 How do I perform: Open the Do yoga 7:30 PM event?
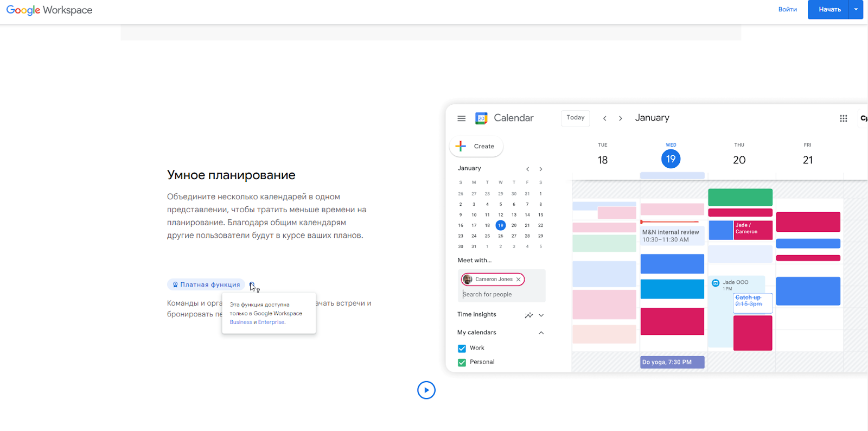672,362
